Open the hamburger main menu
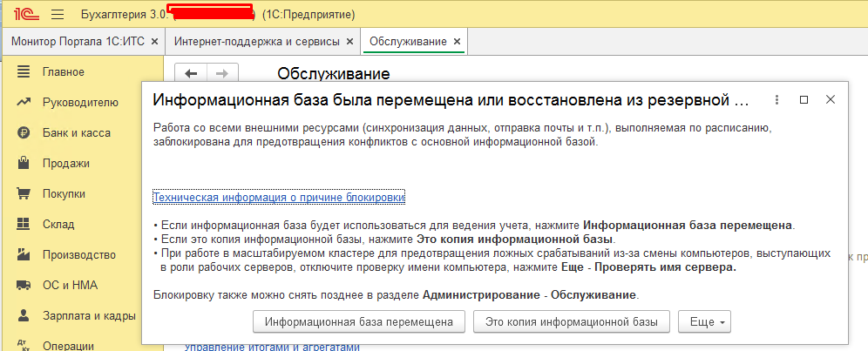 click(58, 15)
